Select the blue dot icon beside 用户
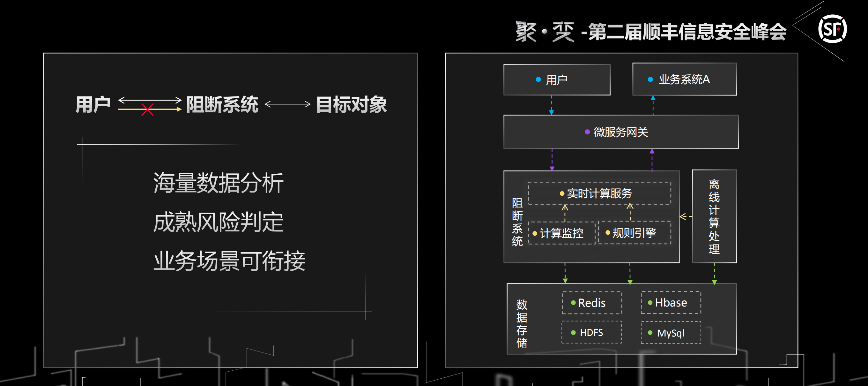Screen dimensions: 868x386 click(539, 79)
